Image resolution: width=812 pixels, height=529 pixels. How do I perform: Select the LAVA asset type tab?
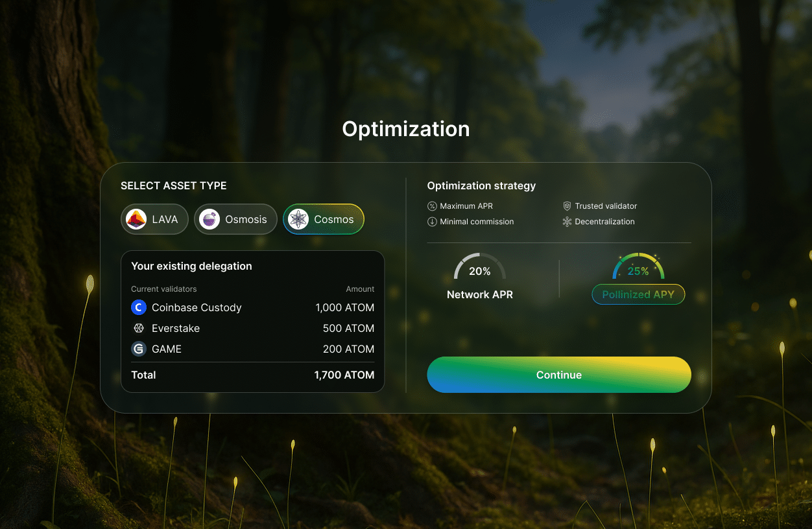(x=154, y=219)
